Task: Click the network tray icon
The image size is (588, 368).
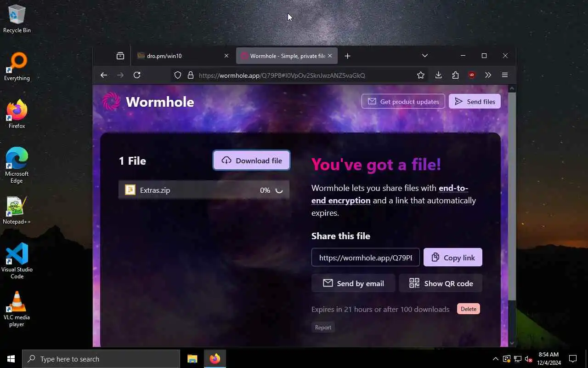Action: pos(517,359)
